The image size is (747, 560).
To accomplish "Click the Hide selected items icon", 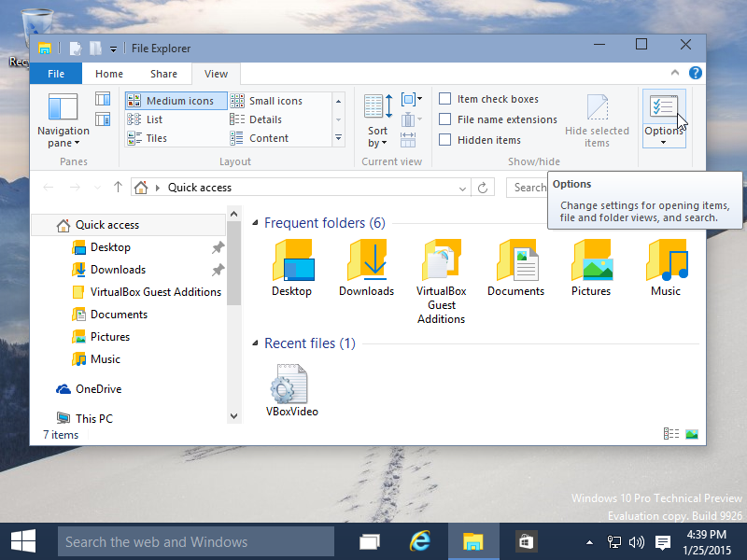I will tap(596, 107).
